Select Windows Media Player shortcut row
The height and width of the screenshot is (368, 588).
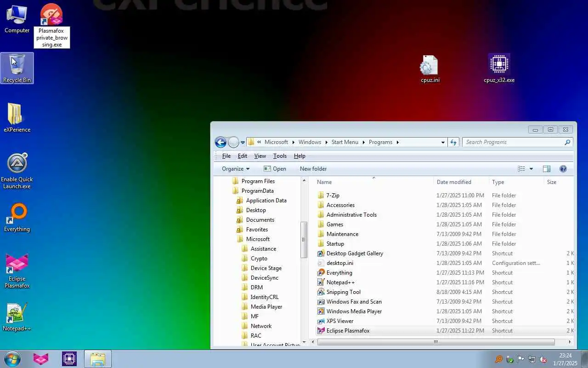[445, 311]
